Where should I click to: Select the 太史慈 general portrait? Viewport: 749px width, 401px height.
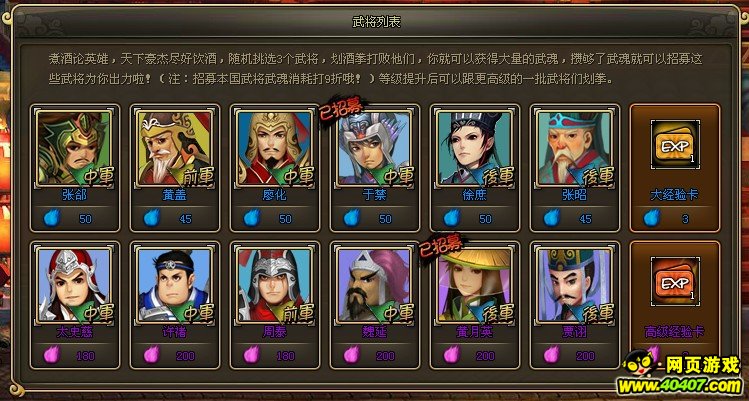pos(75,284)
